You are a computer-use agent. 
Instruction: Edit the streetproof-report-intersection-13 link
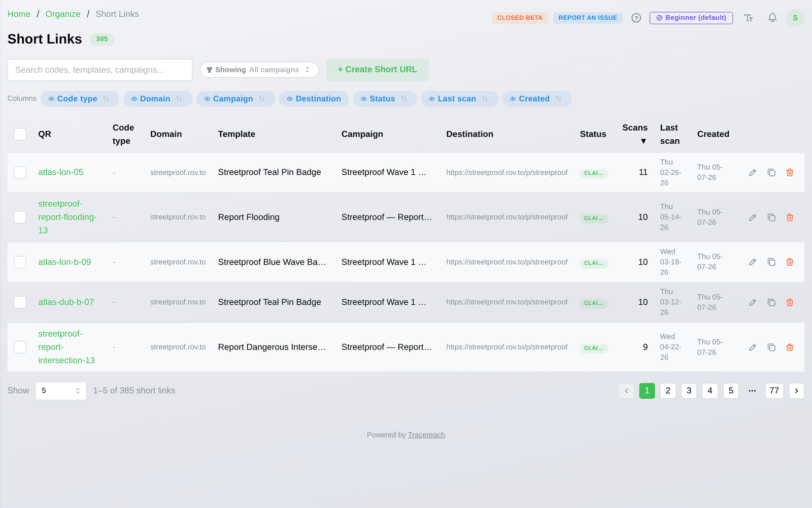[753, 347]
